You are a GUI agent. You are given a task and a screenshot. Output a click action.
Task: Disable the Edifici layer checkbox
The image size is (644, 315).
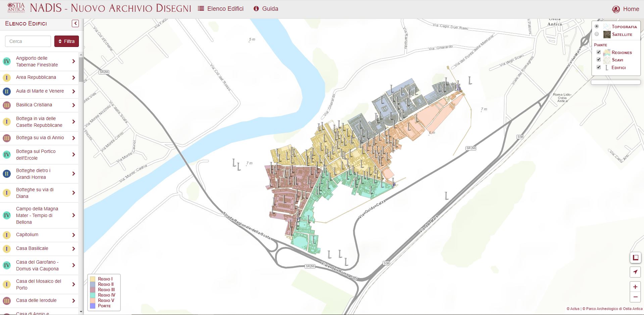pos(598,67)
